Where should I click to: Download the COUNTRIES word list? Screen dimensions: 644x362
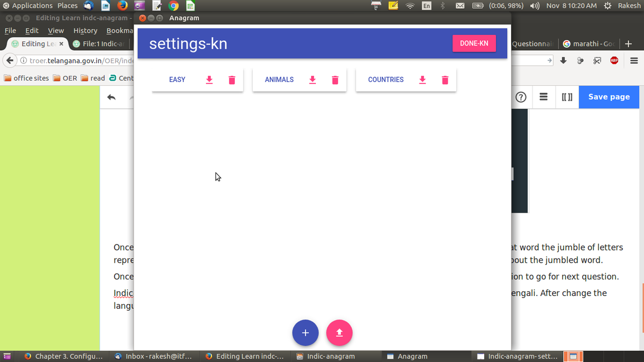click(422, 79)
